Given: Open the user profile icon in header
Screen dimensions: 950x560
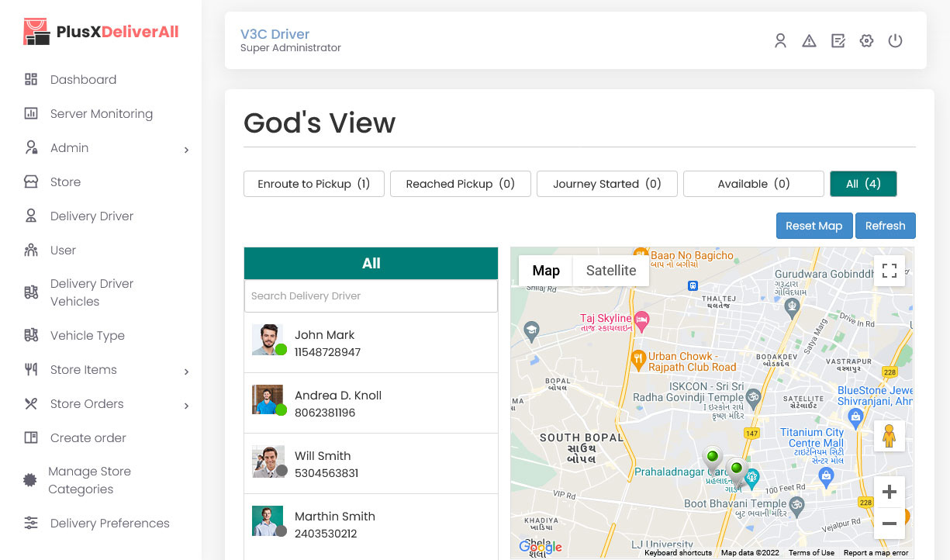Looking at the screenshot, I should pos(780,41).
